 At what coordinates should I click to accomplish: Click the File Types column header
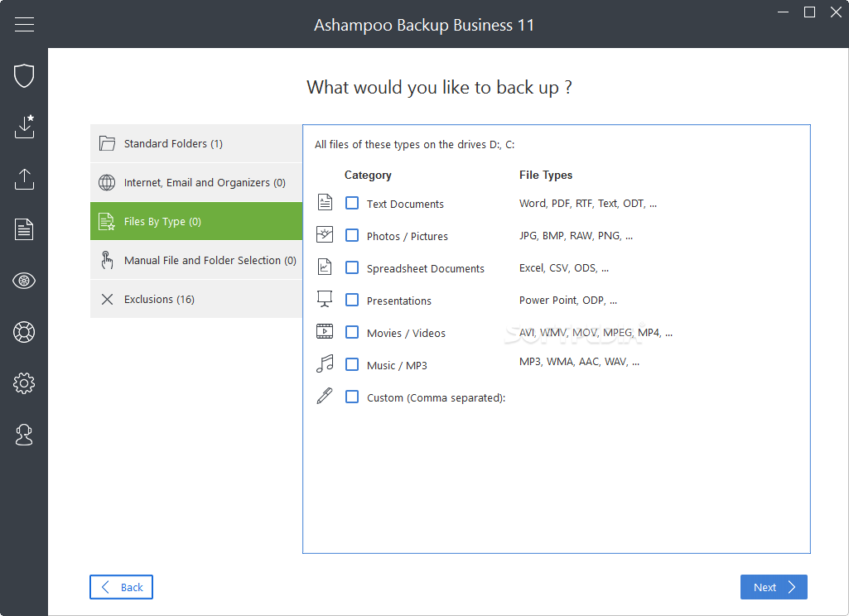[x=546, y=175]
